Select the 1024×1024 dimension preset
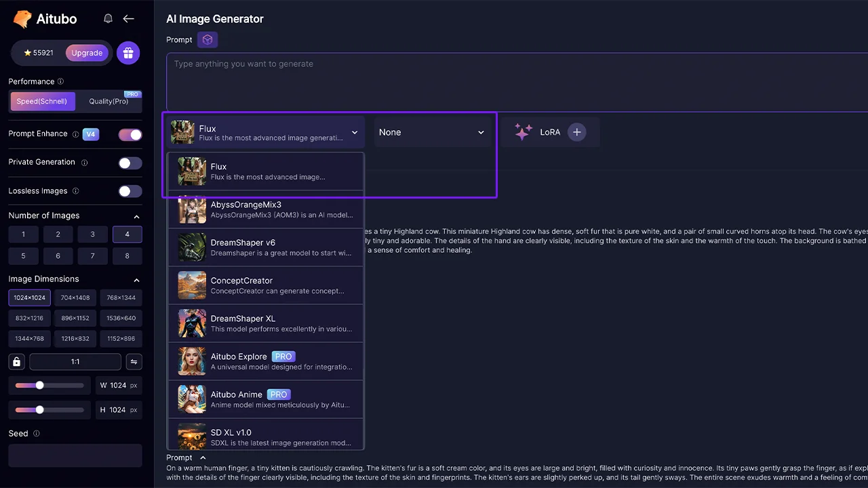The image size is (868, 488). coord(29,298)
